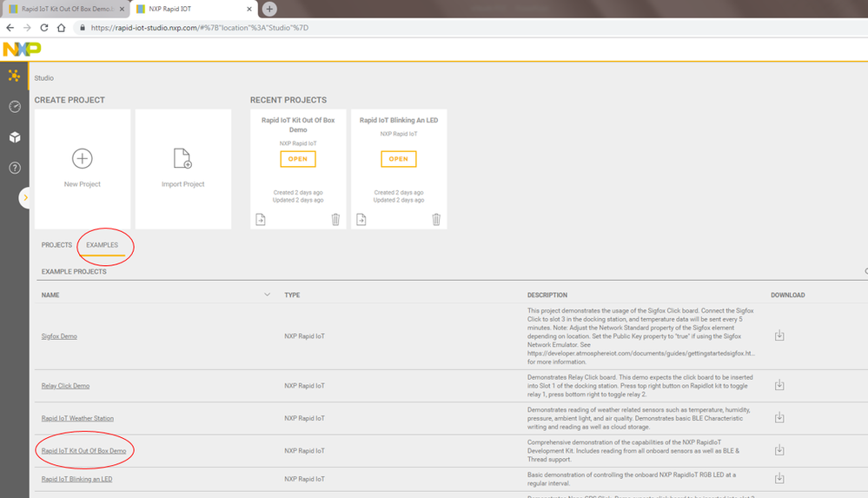Image resolution: width=868 pixels, height=498 pixels.
Task: Switch to the Examples tab
Action: [x=102, y=245]
